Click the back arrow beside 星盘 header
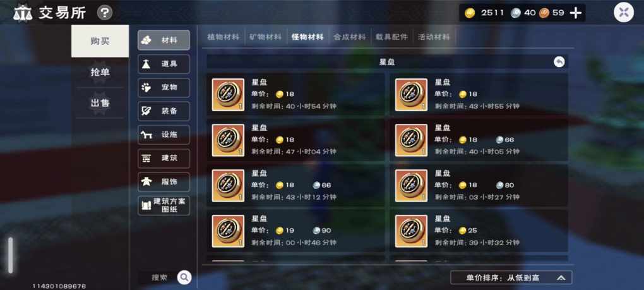644x290 pixels. coord(559,62)
